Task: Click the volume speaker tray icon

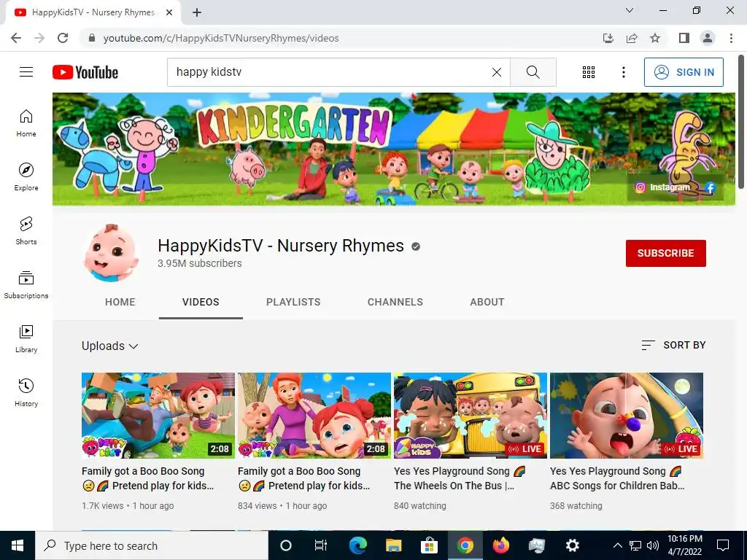Action: tap(653, 545)
